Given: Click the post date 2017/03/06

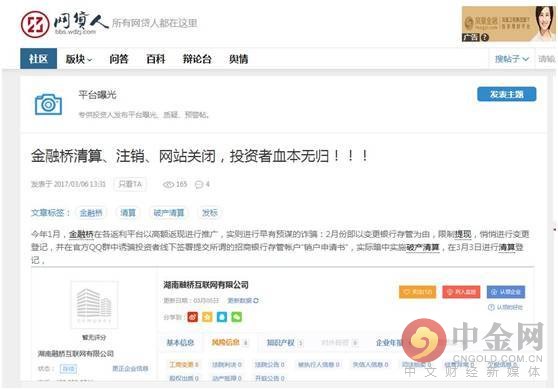Looking at the screenshot, I should (79, 184).
